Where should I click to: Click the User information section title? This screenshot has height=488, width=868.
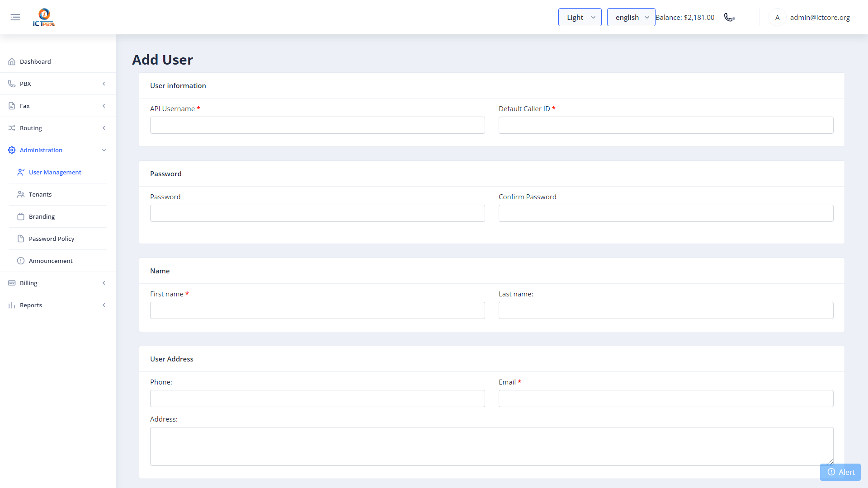pos(178,85)
